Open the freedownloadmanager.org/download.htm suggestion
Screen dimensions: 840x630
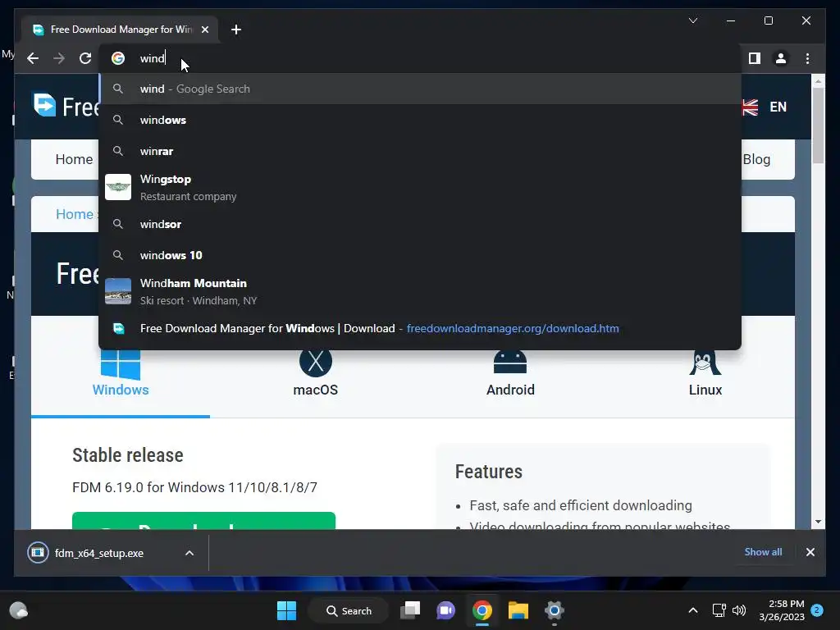420,328
